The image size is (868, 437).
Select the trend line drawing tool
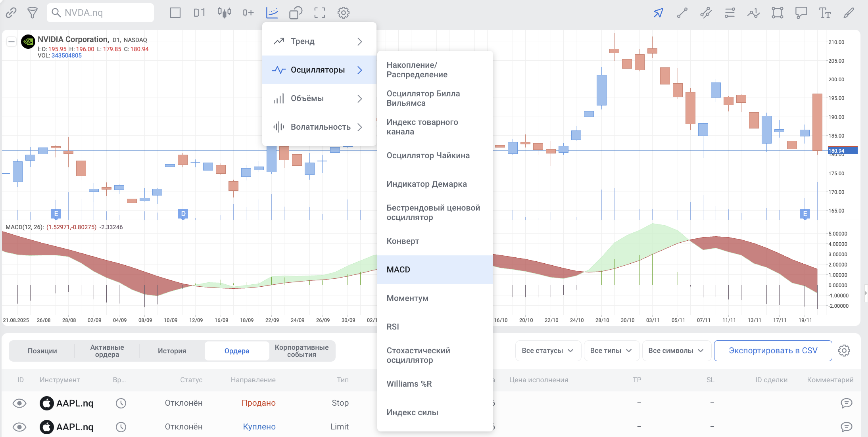click(x=682, y=13)
